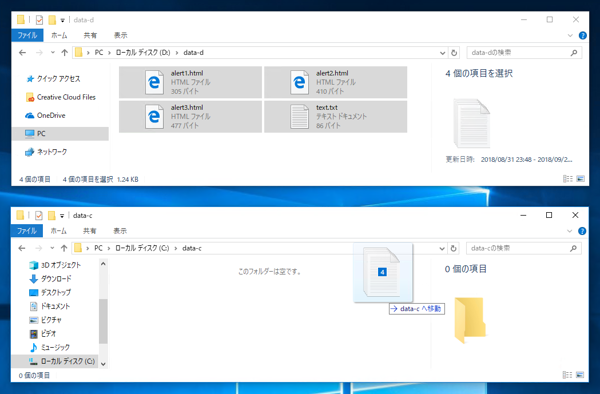This screenshot has width=600, height=394.
Task: Select the text.txt file
Action: coord(336,117)
